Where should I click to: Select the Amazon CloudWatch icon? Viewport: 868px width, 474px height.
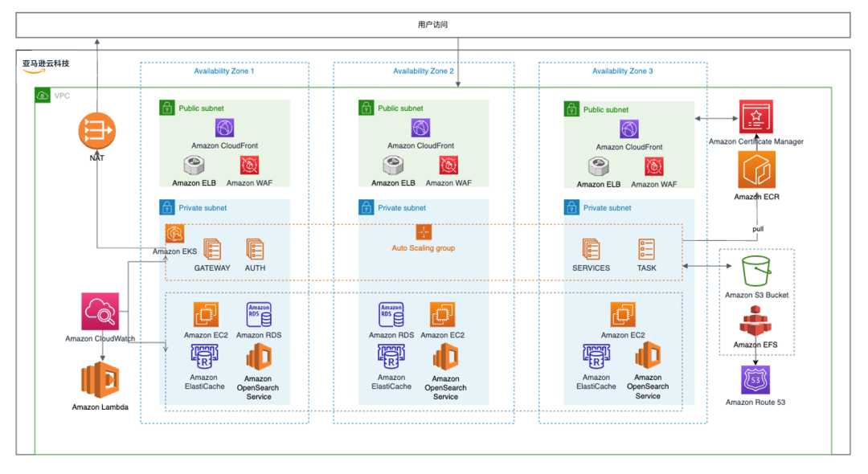click(x=100, y=312)
